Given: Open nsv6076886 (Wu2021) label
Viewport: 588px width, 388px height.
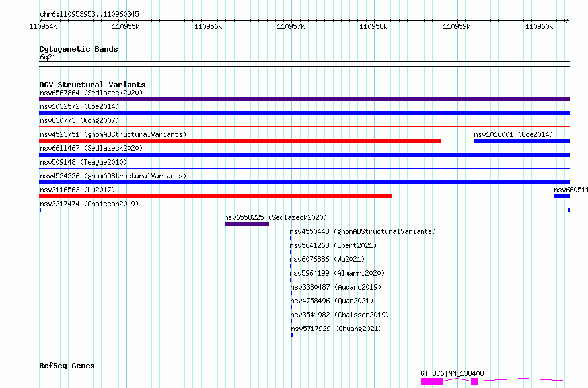Looking at the screenshot, I should click(x=328, y=259).
